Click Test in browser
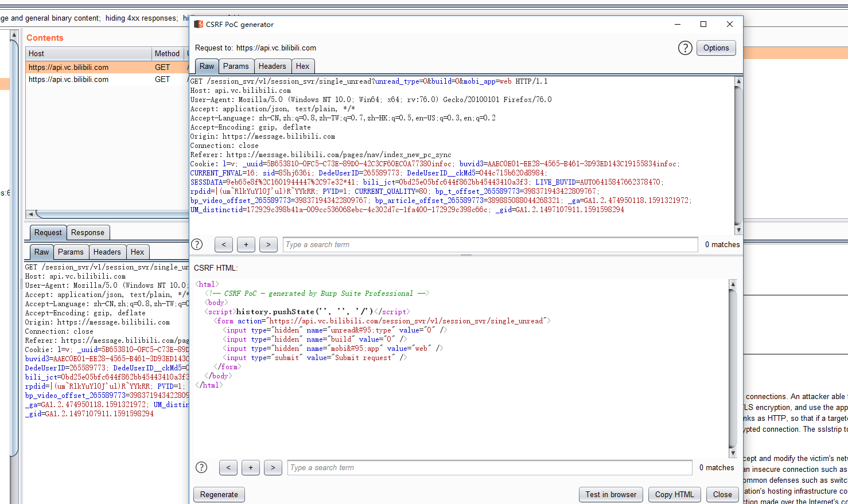Image resolution: width=848 pixels, height=504 pixels. click(x=611, y=495)
